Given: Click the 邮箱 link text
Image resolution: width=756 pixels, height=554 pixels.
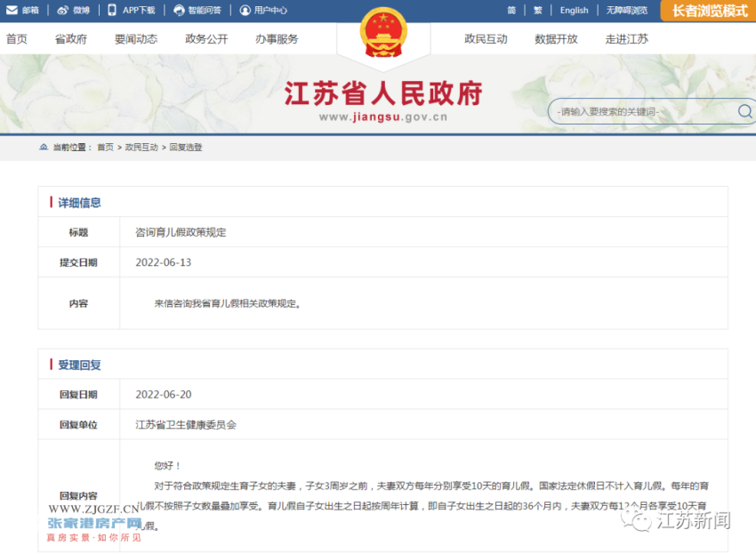Looking at the screenshot, I should tap(30, 10).
